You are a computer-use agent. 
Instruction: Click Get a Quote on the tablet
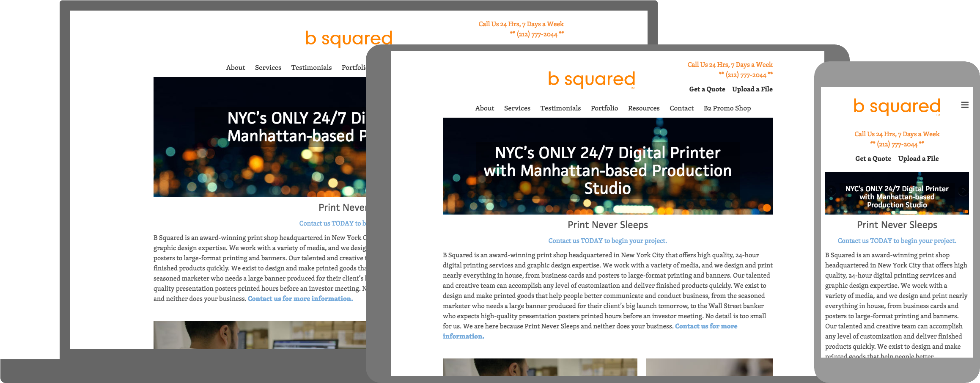707,89
